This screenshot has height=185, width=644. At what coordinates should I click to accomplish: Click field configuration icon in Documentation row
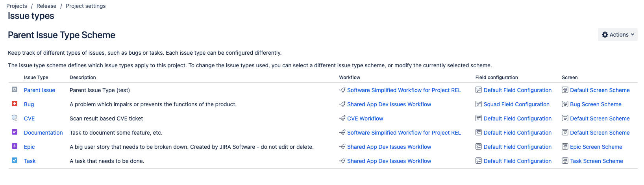tap(479, 132)
